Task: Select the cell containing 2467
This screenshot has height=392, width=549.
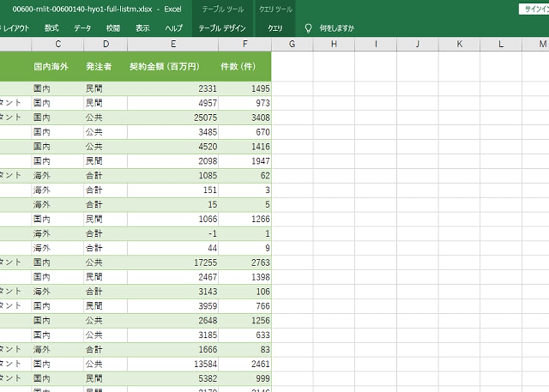Action: (x=173, y=277)
